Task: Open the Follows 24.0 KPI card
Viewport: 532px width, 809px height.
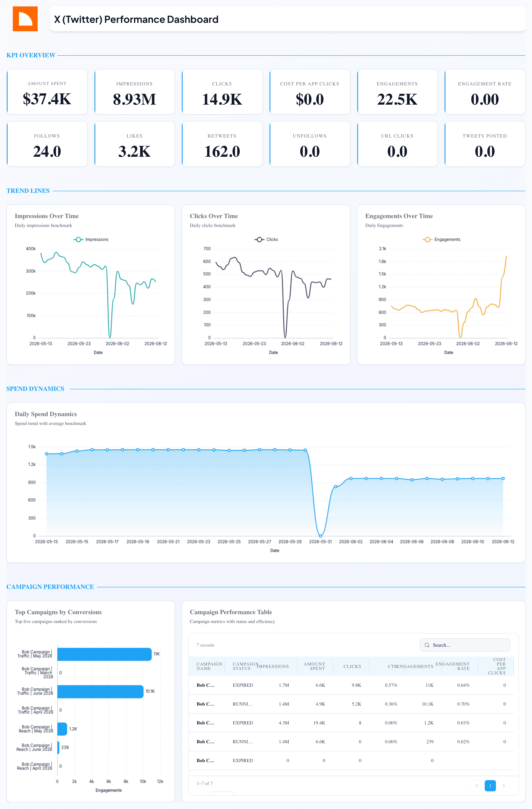Action: pos(47,144)
